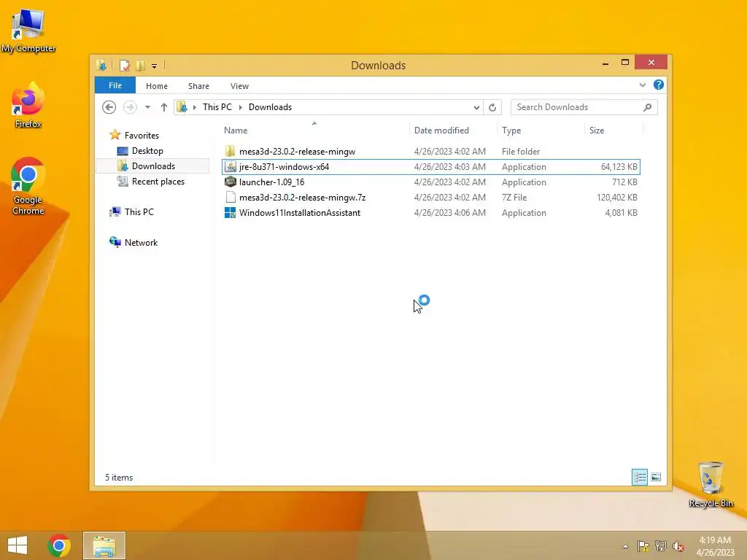Select the Windows11InstallationAssistant icon
The height and width of the screenshot is (560, 747).
pos(230,213)
